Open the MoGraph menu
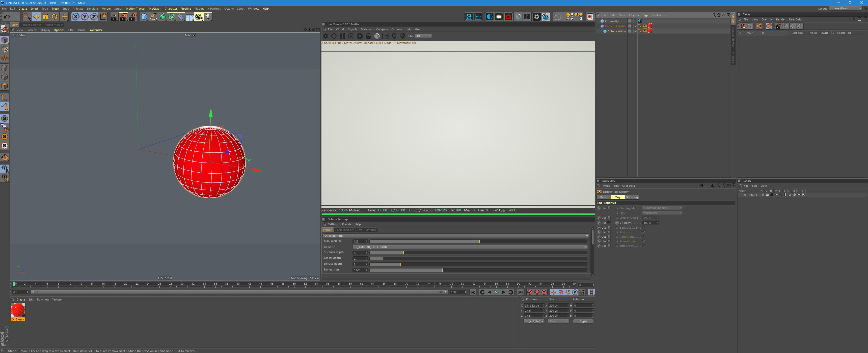 (155, 9)
